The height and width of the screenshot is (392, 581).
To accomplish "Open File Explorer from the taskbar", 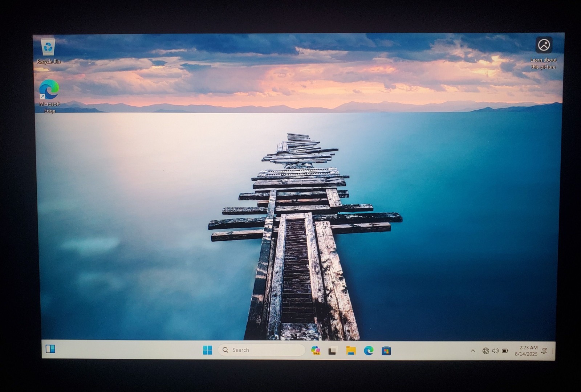I will click(351, 350).
